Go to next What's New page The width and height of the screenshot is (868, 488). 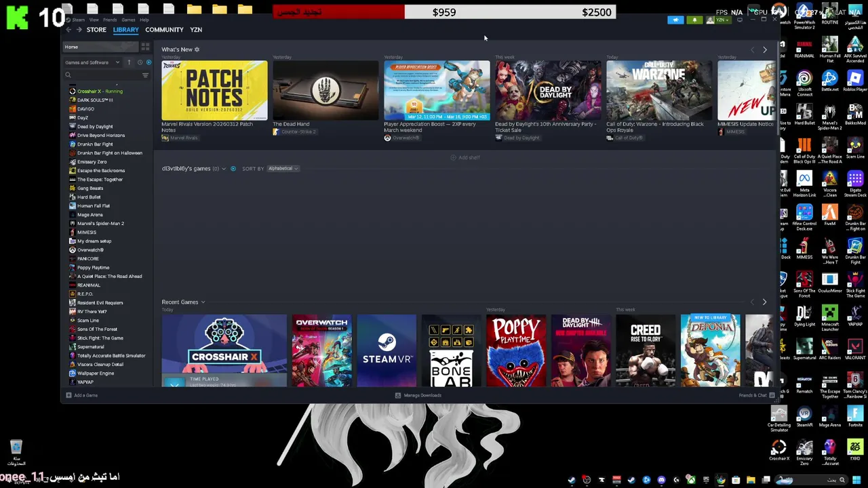(x=764, y=50)
